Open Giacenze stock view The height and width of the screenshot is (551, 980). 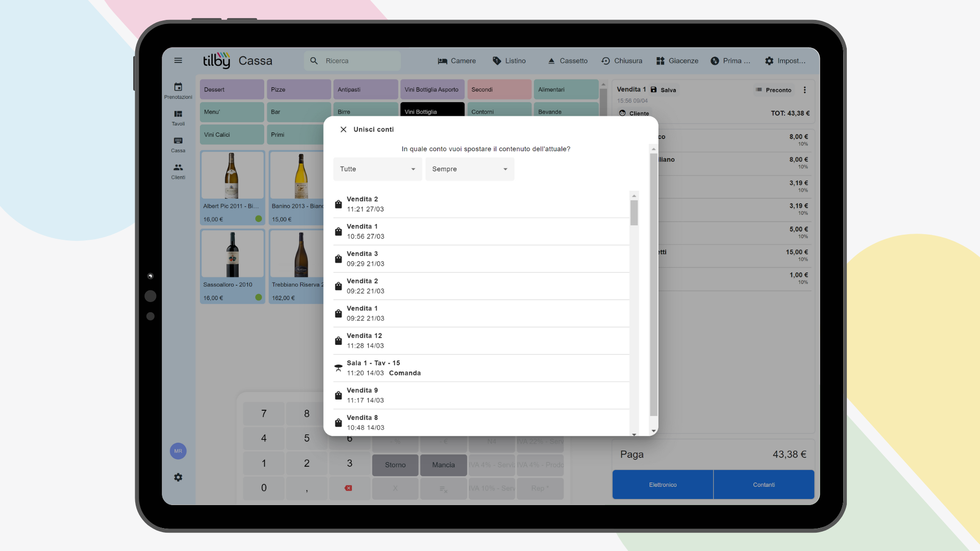click(x=677, y=61)
